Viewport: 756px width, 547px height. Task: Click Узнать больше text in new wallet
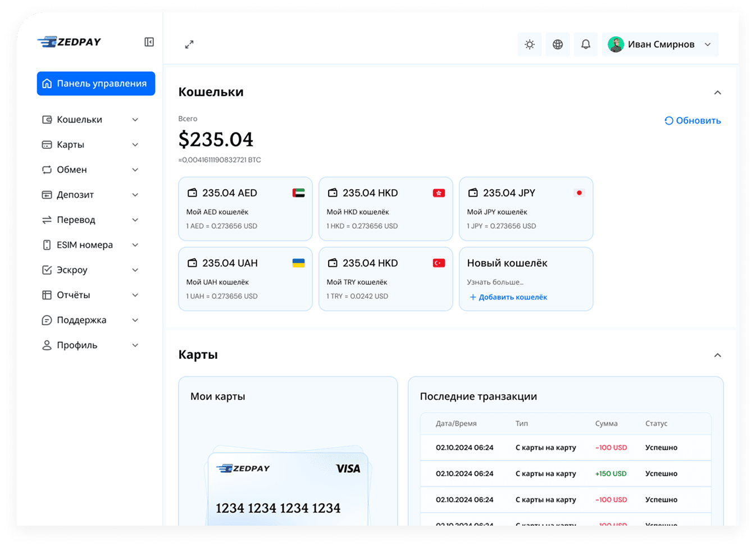click(495, 282)
